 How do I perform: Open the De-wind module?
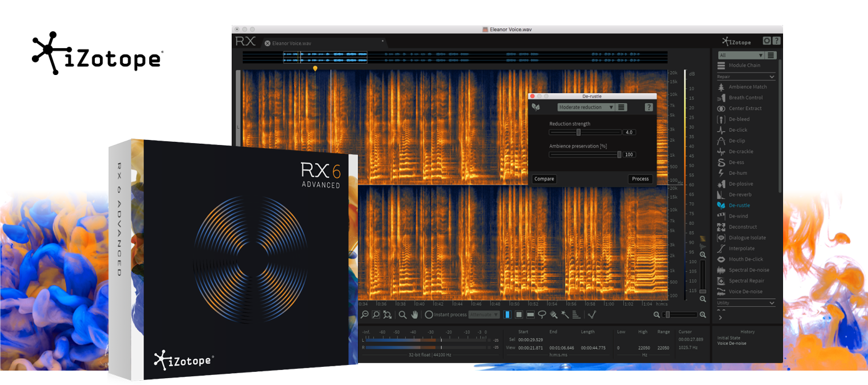pos(733,216)
